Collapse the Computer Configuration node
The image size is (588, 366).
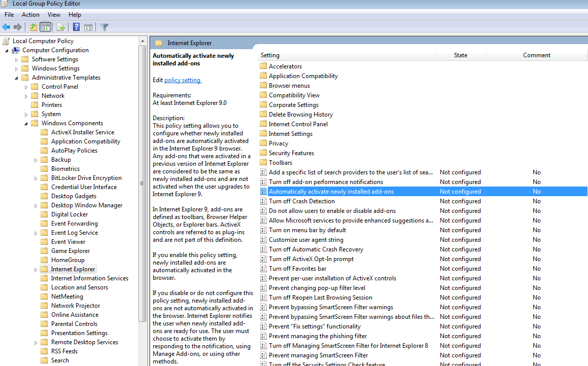pos(7,50)
